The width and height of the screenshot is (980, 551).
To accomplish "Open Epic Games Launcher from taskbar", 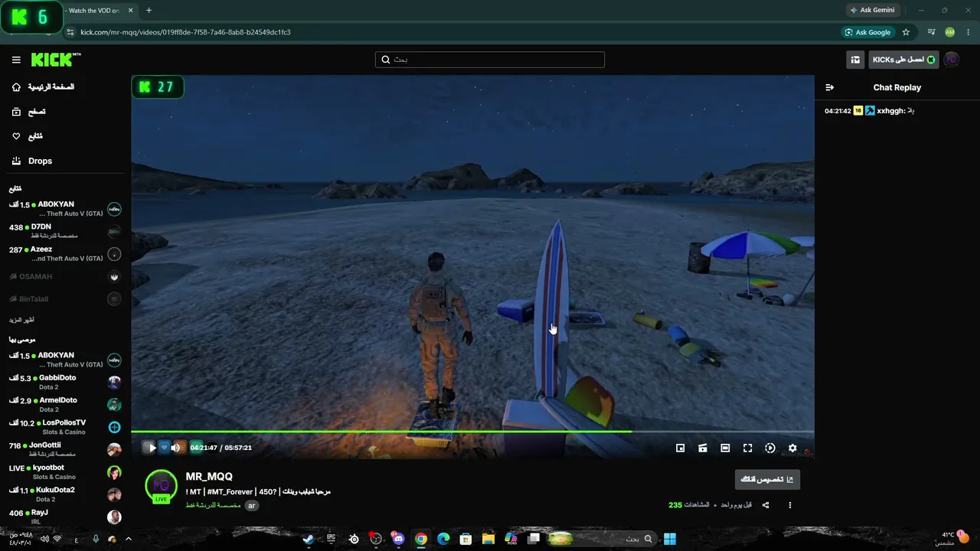I will pyautogui.click(x=331, y=539).
